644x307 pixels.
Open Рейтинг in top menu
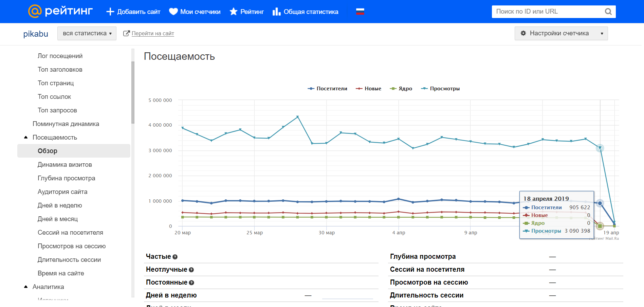tap(246, 12)
